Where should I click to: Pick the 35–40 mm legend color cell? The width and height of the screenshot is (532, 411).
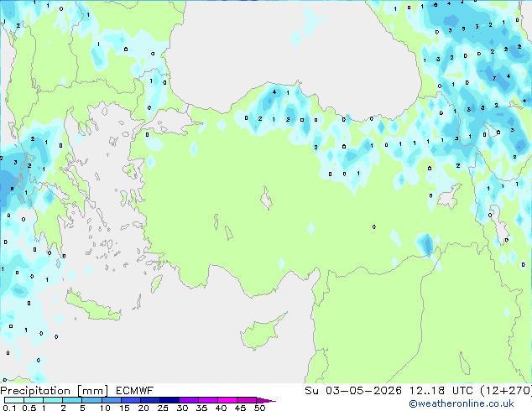[207, 400]
